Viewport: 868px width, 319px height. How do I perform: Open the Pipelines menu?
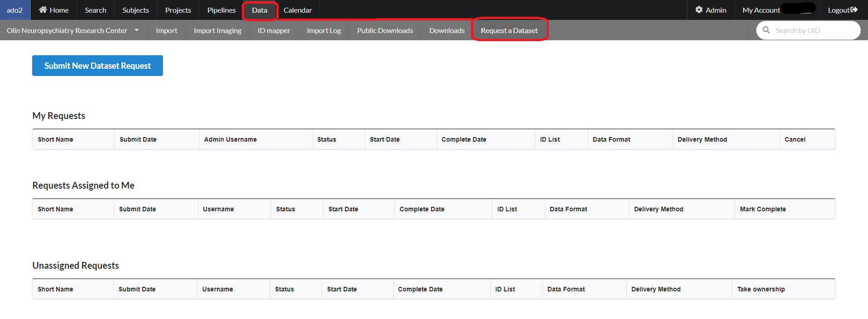221,10
